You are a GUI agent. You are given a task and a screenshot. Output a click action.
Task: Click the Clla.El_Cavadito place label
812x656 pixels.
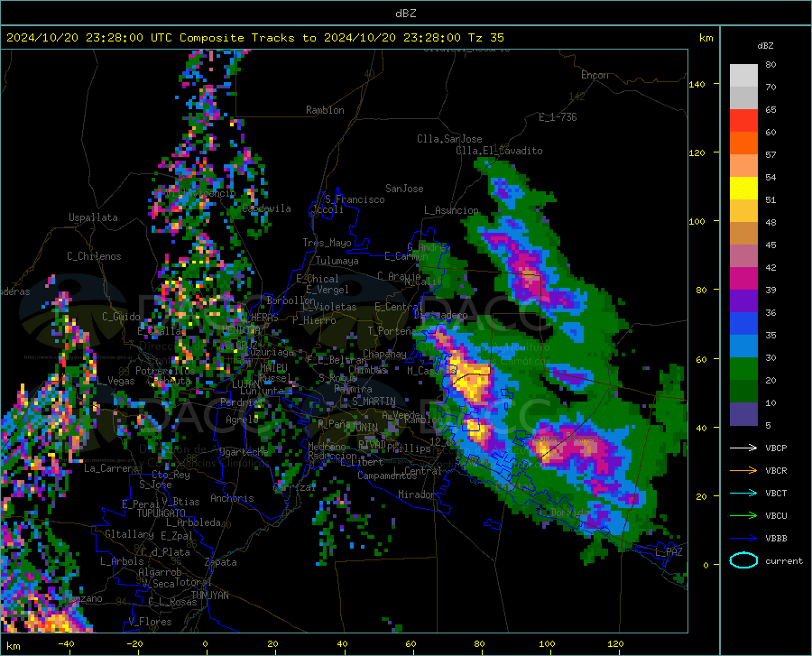[499, 151]
